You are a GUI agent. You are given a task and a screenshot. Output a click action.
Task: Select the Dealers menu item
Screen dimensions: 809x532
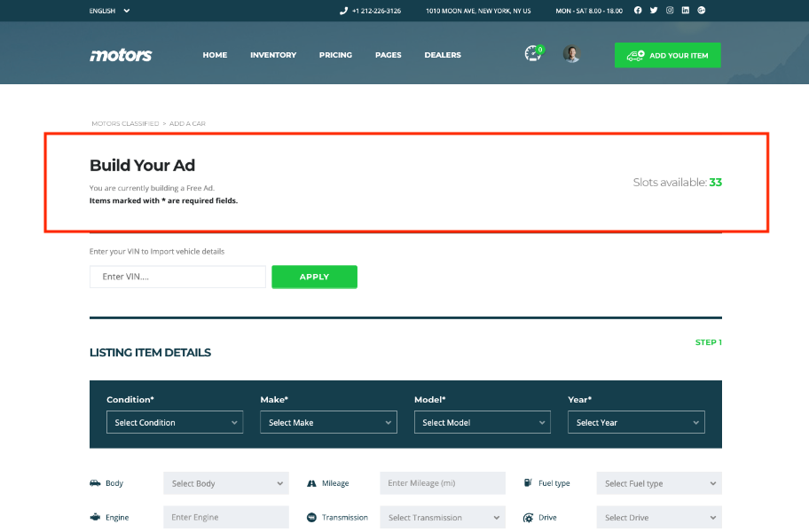pos(443,55)
